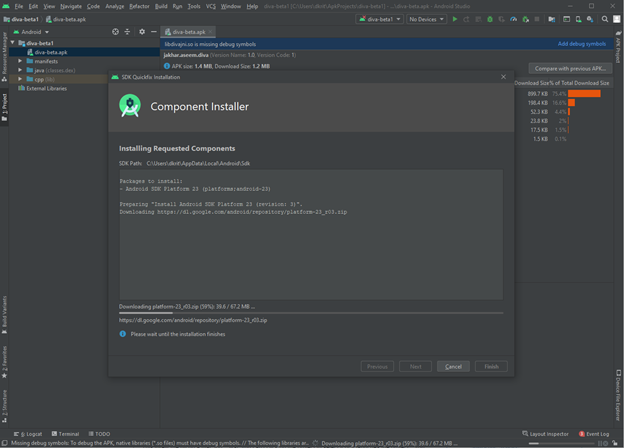Expand the manifests folder
The image size is (624, 448).
(20, 61)
